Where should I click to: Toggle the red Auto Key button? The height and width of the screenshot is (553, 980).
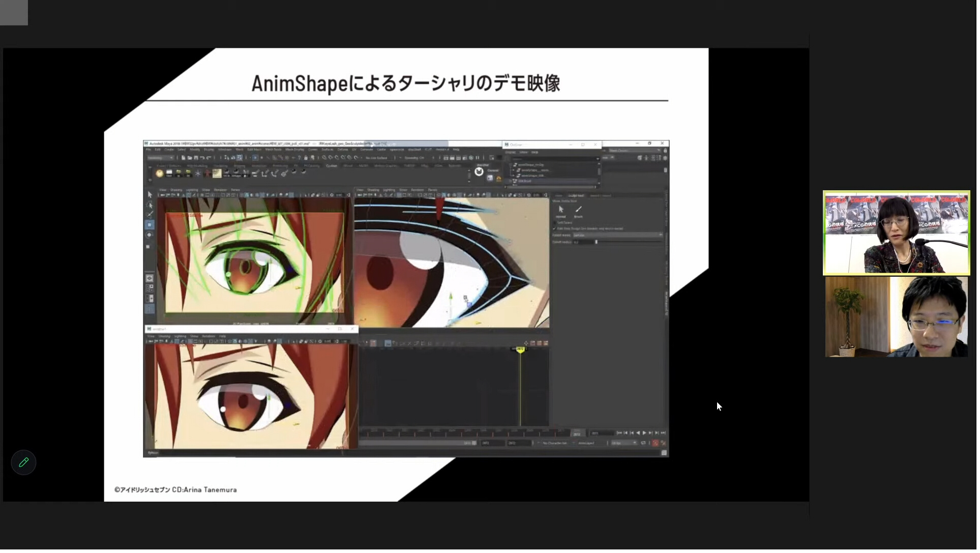[x=655, y=443]
